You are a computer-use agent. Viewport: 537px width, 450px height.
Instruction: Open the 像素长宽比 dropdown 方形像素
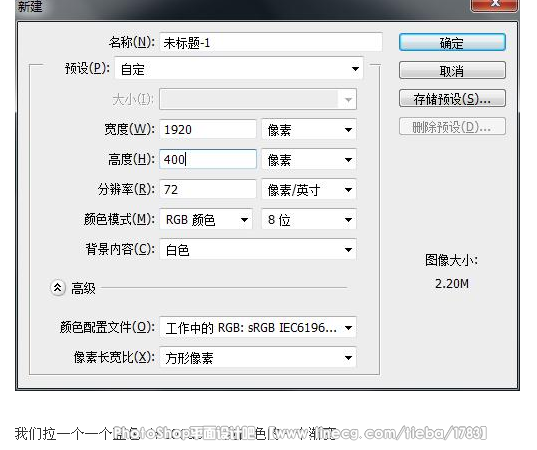(258, 358)
